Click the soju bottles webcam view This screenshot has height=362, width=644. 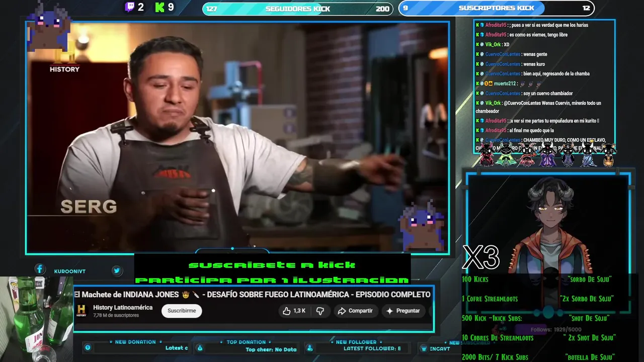(36, 319)
